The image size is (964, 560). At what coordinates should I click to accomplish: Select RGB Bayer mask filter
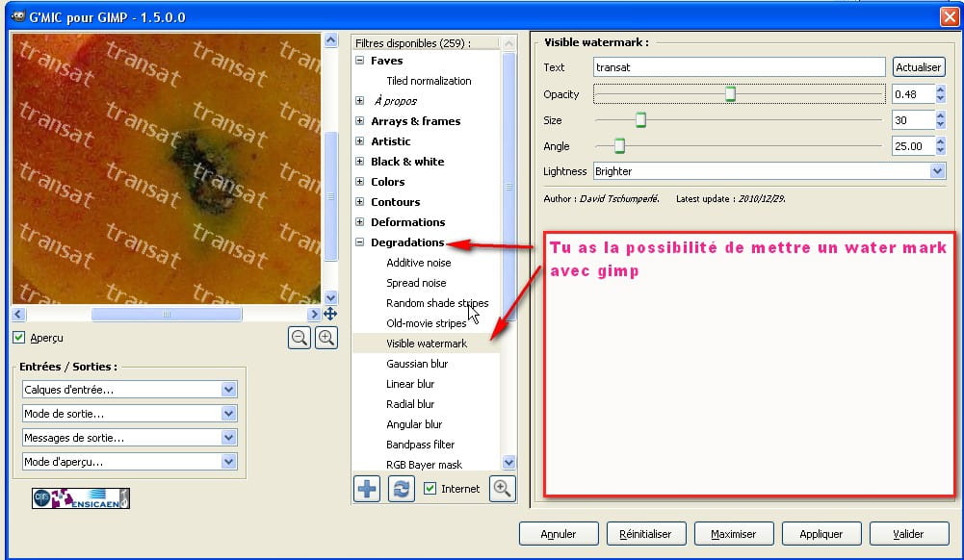pyautogui.click(x=424, y=465)
